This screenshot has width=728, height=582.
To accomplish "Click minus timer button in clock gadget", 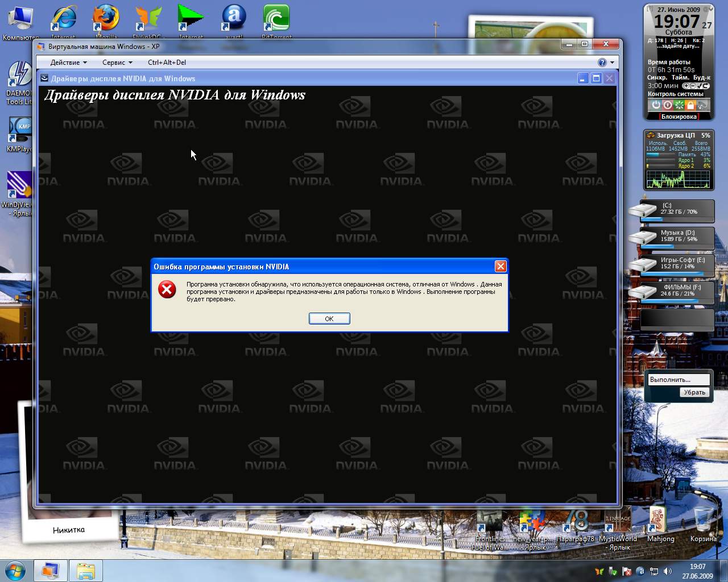I will point(693,86).
